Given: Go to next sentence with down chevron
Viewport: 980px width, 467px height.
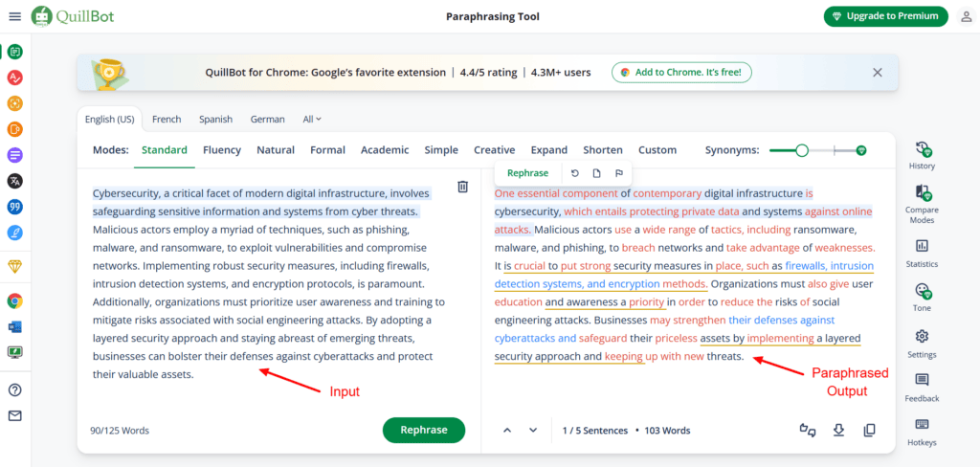Looking at the screenshot, I should pos(533,430).
